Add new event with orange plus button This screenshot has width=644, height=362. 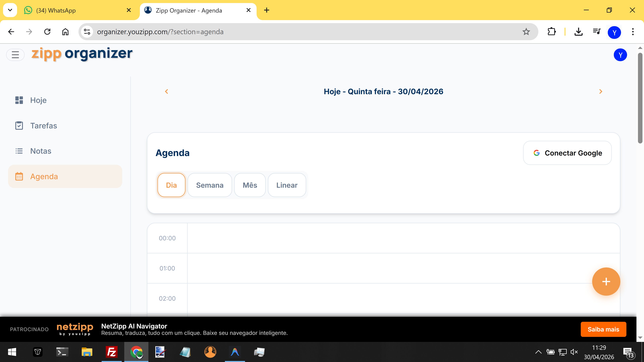pyautogui.click(x=606, y=282)
